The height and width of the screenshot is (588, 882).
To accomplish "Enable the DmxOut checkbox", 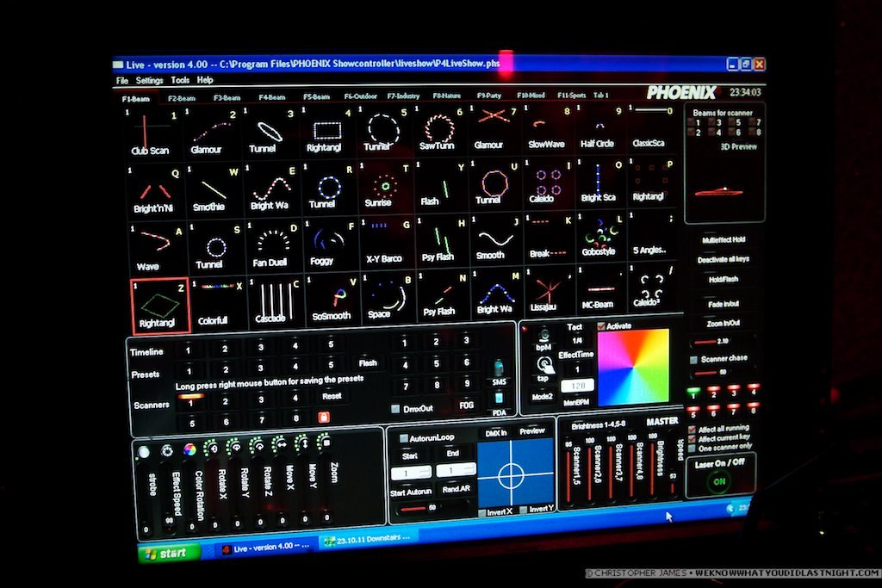I will pyautogui.click(x=395, y=409).
